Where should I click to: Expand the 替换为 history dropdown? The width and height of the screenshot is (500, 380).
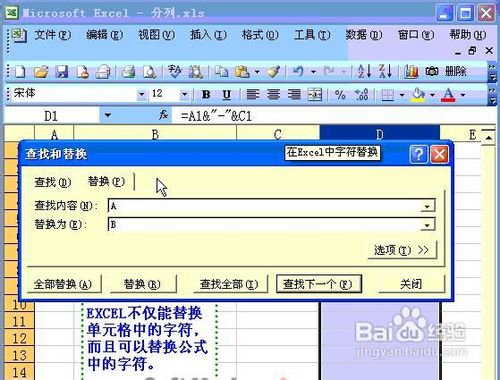point(427,225)
